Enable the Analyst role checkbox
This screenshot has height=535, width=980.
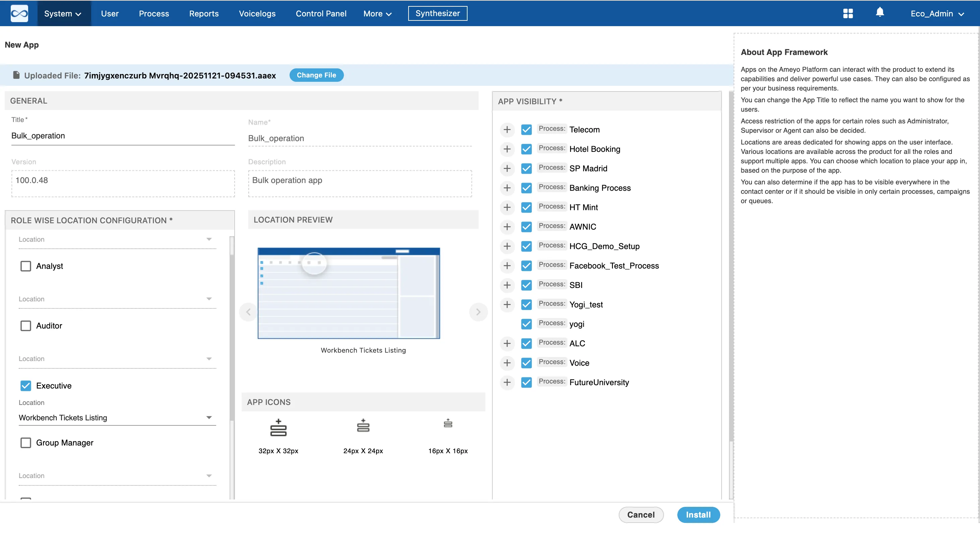(x=25, y=266)
